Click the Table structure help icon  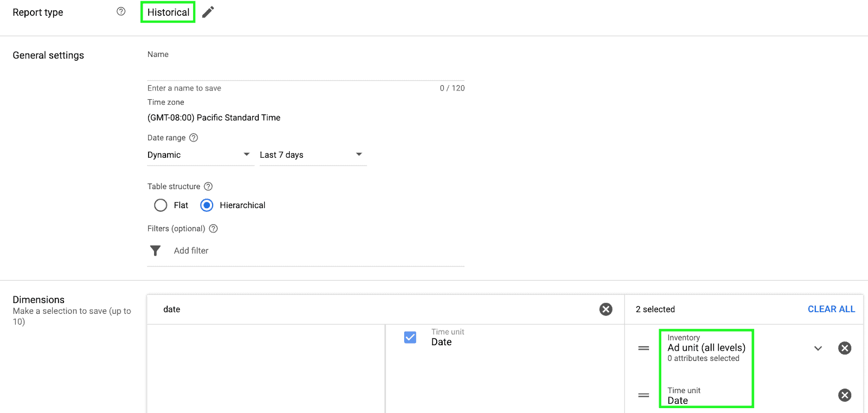[208, 186]
